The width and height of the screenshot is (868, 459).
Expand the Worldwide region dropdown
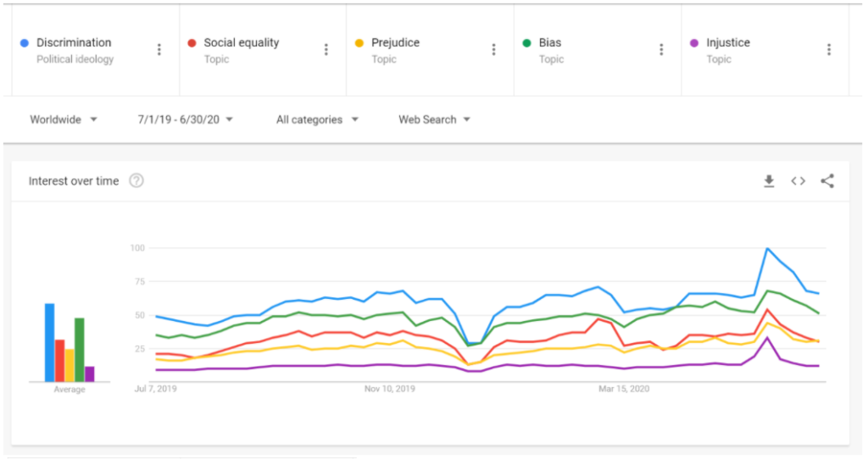click(x=64, y=119)
